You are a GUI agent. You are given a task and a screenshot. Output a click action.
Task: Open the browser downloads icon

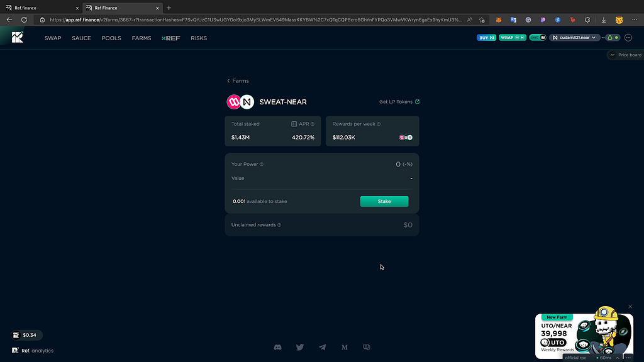(x=604, y=19)
